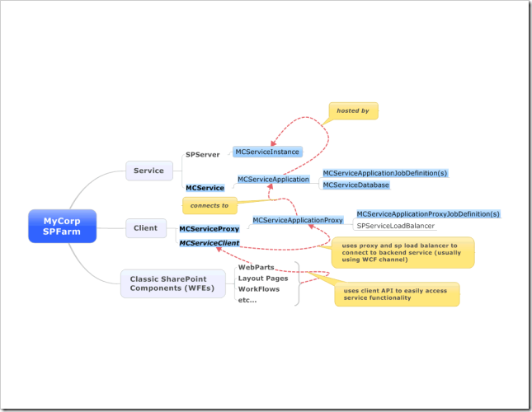Image resolution: width=532 pixels, height=412 pixels.
Task: Select the MyCorp SPFarm root node
Action: 62,226
